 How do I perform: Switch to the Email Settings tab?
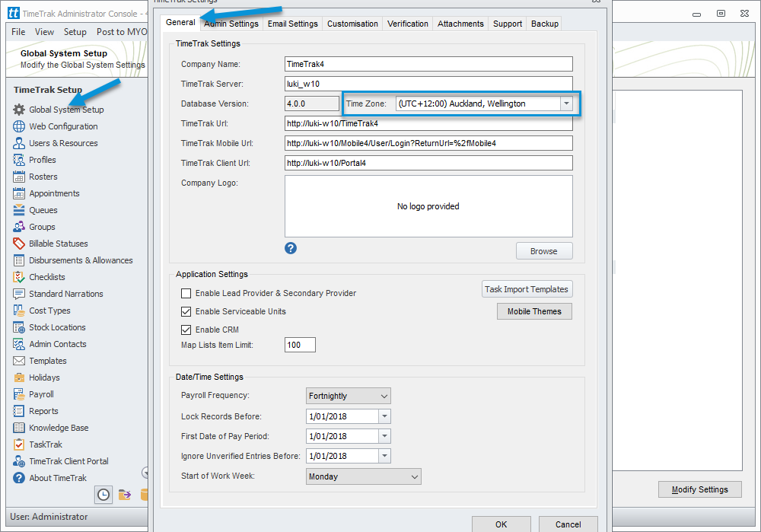click(x=293, y=24)
